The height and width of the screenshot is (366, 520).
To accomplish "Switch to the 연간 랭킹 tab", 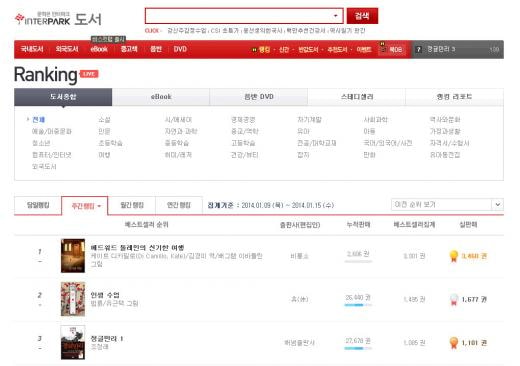I will click(x=179, y=205).
